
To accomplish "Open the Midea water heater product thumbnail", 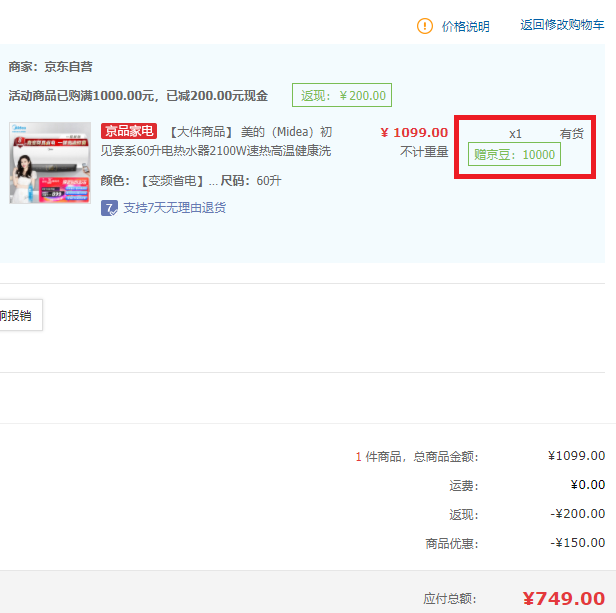I will (50, 163).
